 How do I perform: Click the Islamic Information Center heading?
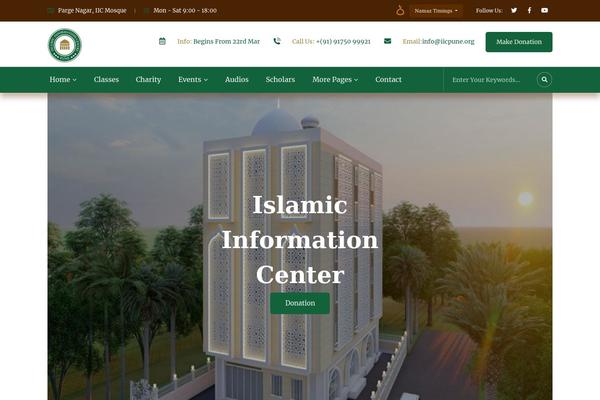point(300,240)
